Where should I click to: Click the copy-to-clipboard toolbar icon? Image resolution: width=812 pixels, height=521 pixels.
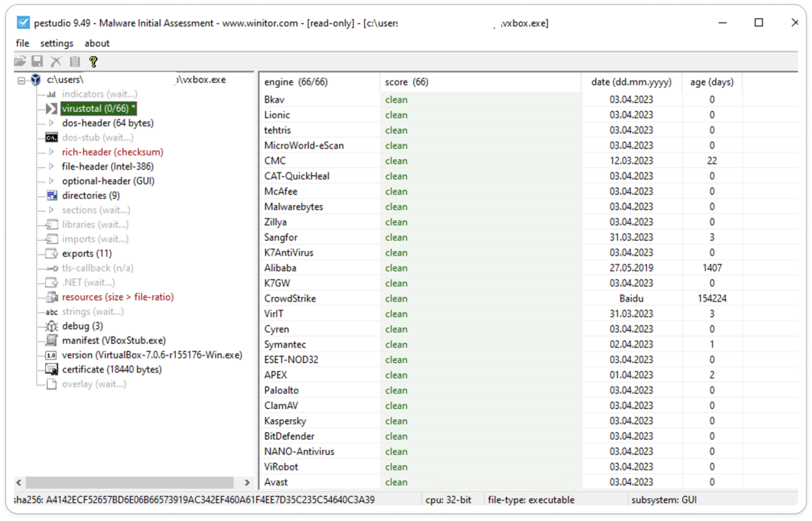[x=74, y=61]
